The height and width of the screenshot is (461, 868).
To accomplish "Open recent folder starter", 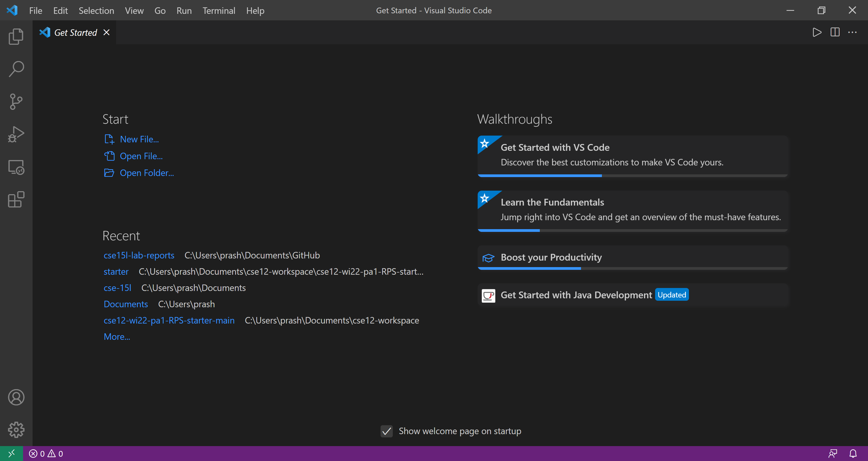I will pos(116,271).
